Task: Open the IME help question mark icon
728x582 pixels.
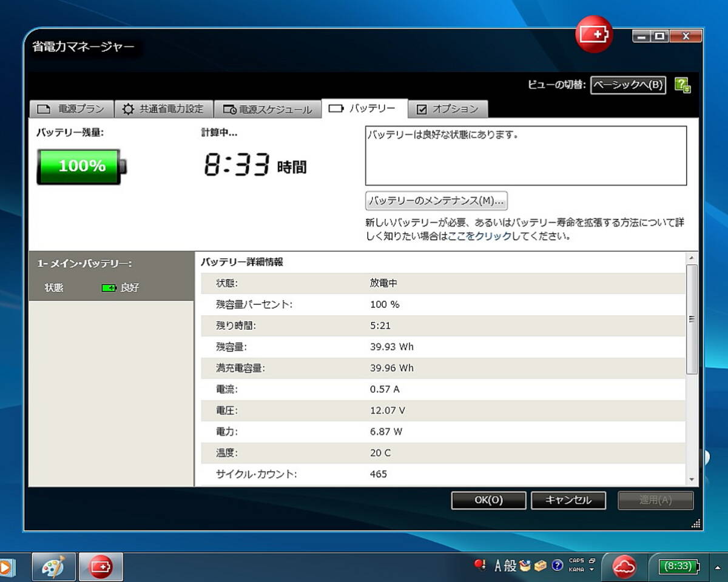Action: pyautogui.click(x=556, y=566)
